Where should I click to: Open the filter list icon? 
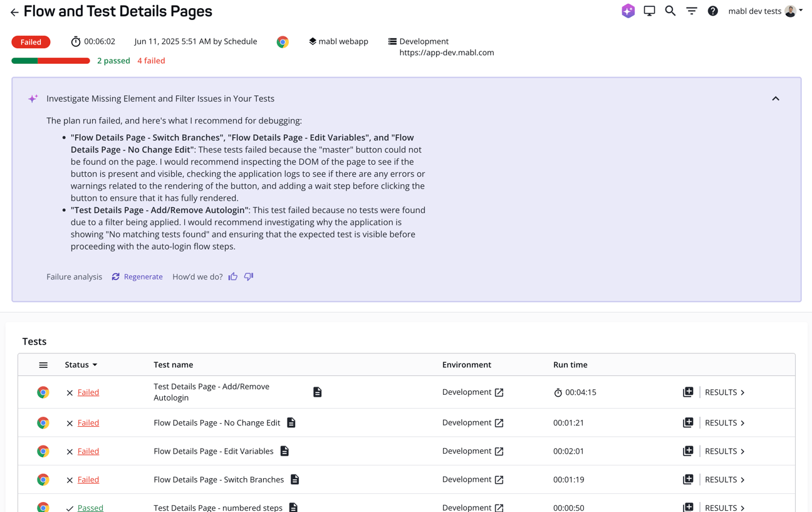tap(692, 11)
